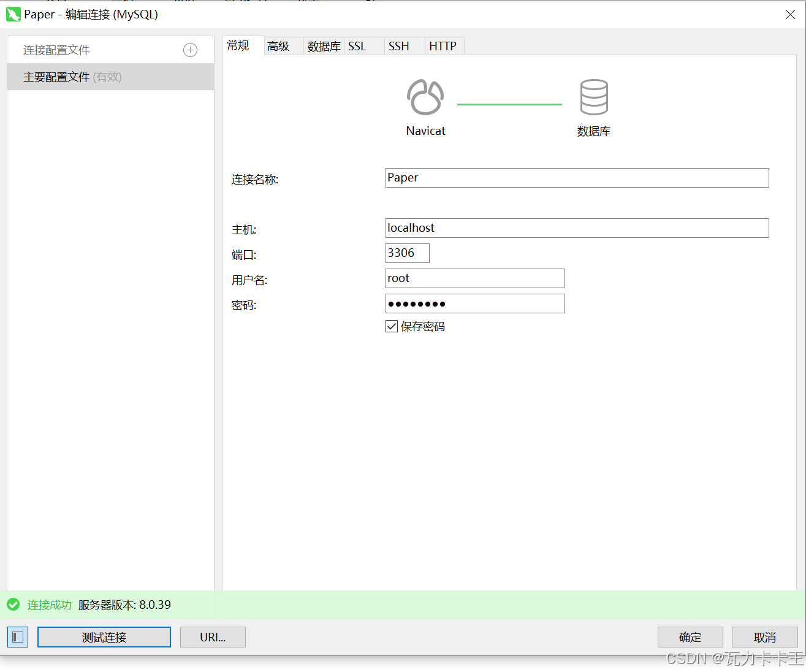Click the Navicat logo icon in diagram

point(425,97)
